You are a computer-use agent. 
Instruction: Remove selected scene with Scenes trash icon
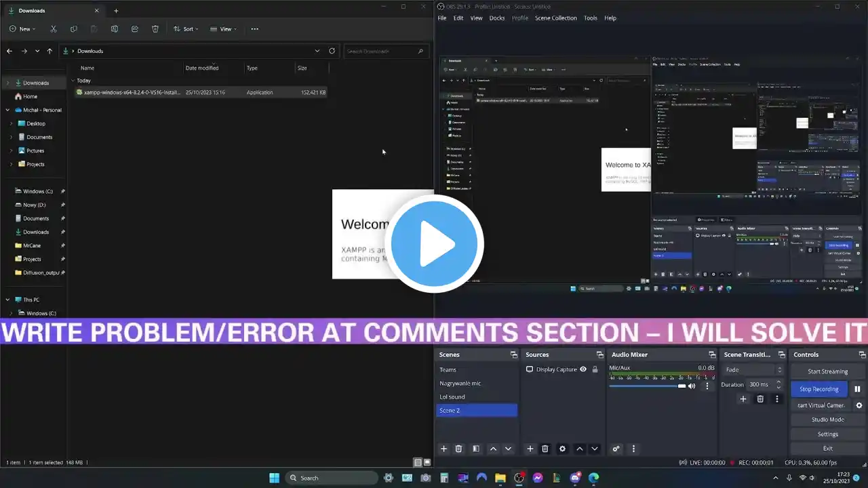(x=459, y=449)
